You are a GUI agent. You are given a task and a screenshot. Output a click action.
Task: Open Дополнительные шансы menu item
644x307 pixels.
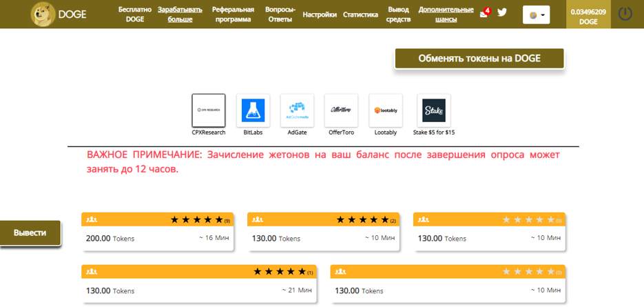(446, 14)
